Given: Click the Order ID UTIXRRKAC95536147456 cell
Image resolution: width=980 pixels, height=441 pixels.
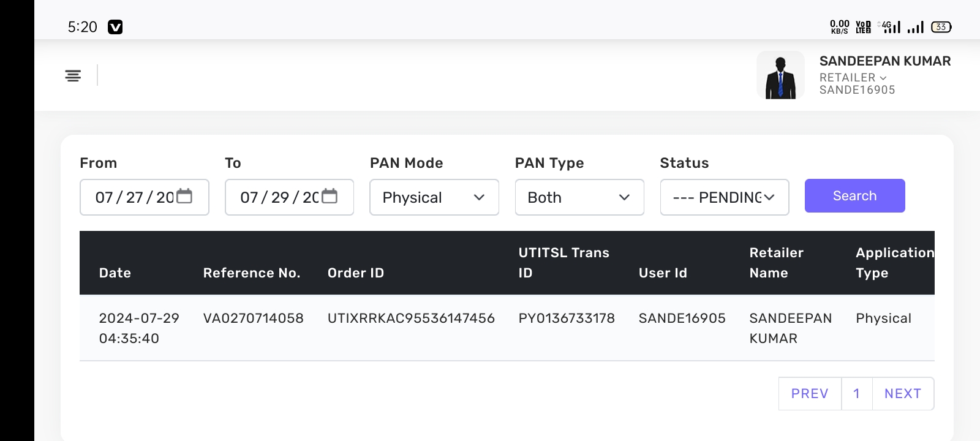Looking at the screenshot, I should pyautogui.click(x=411, y=318).
